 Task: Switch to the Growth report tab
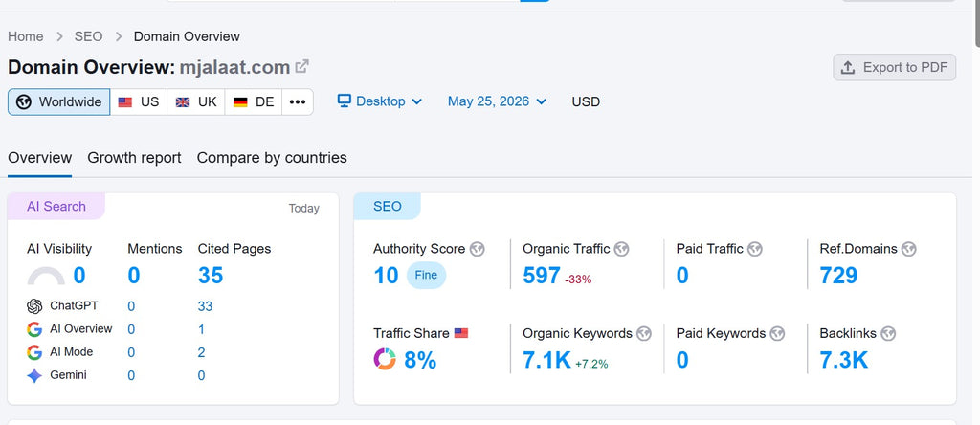point(134,158)
